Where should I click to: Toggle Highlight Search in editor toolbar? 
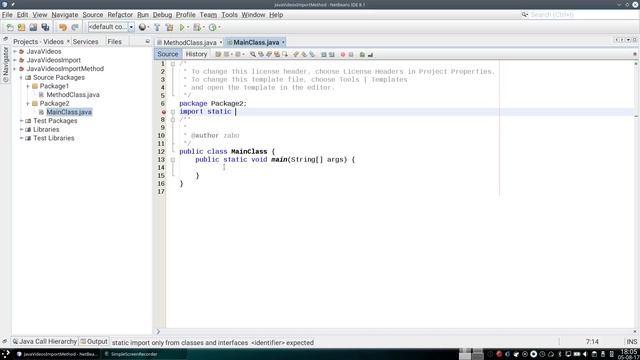(x=277, y=54)
